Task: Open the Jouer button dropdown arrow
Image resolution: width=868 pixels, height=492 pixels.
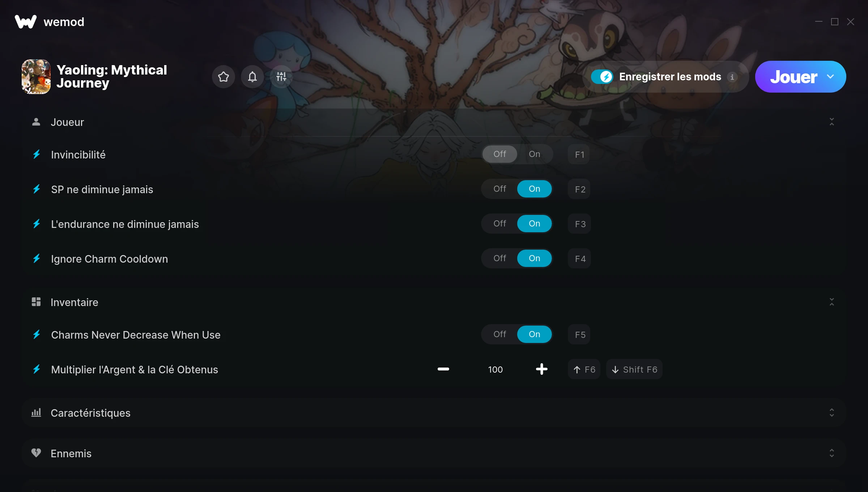Action: [x=830, y=77]
